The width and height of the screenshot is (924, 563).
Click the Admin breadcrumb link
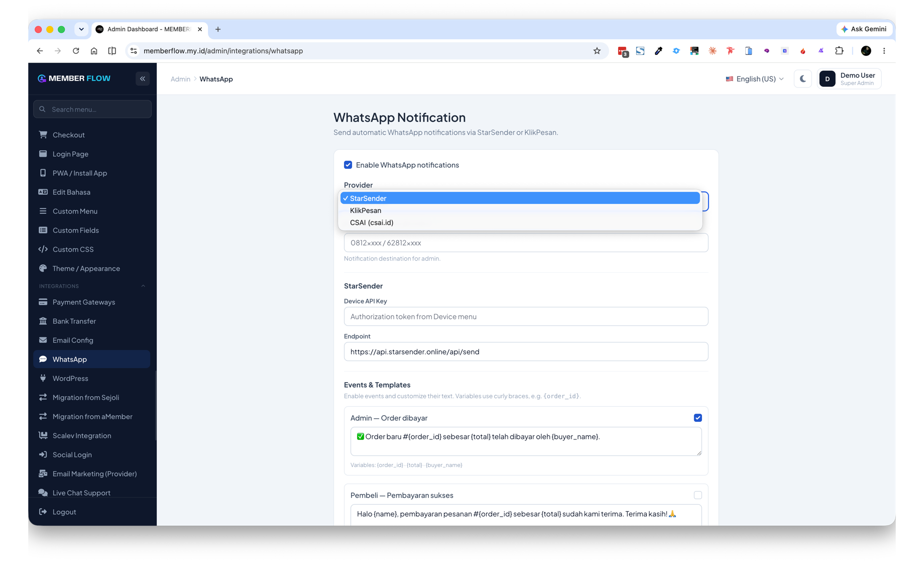pyautogui.click(x=180, y=79)
